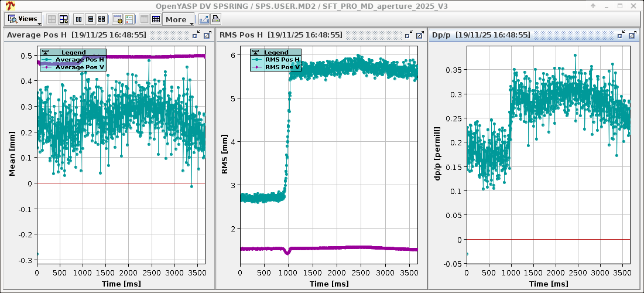The width and height of the screenshot is (644, 293).
Task: Open the More dropdown in toolbar
Action: click(180, 19)
